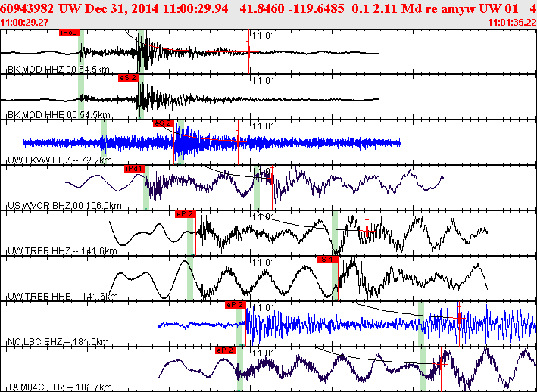537x392 pixels.
Task: Click the station label US WVOR BHZ 00 106.0km
Action: [x=64, y=207]
